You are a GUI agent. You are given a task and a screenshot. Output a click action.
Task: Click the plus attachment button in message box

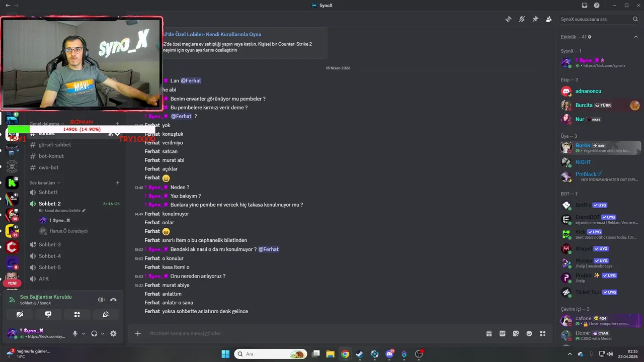click(138, 333)
